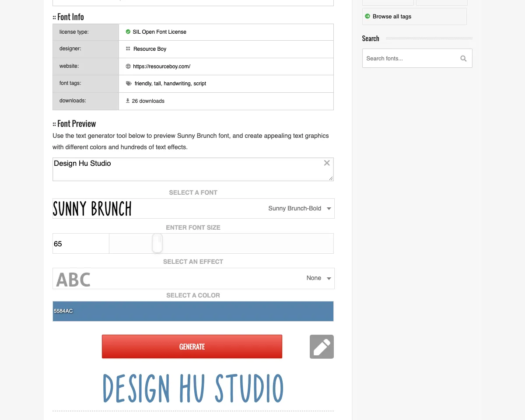
Task: Open the tall font tag
Action: (x=157, y=84)
